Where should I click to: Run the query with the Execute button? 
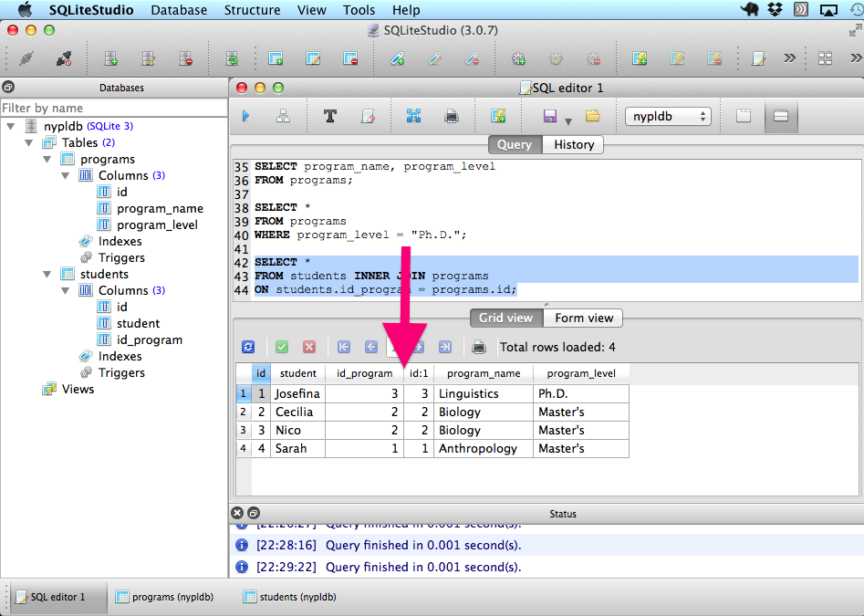tap(245, 116)
